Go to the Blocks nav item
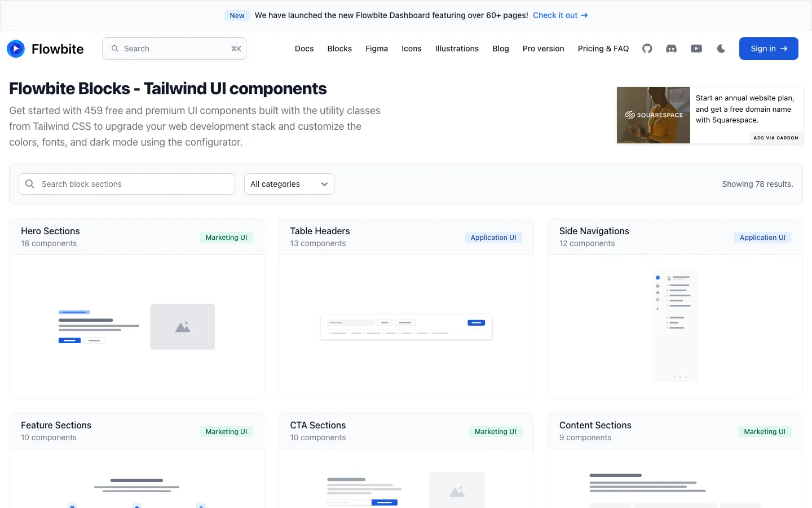Screen dimensions: 812x508 point(339,49)
